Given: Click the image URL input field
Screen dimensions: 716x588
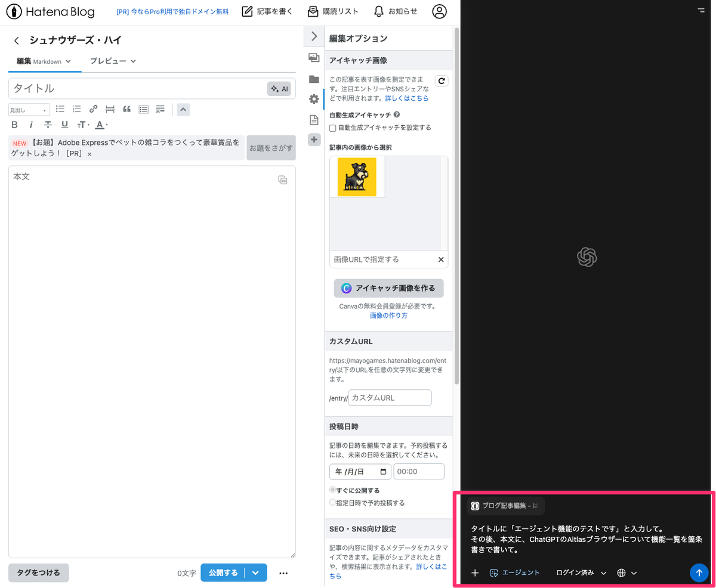Looking at the screenshot, I should [x=382, y=259].
